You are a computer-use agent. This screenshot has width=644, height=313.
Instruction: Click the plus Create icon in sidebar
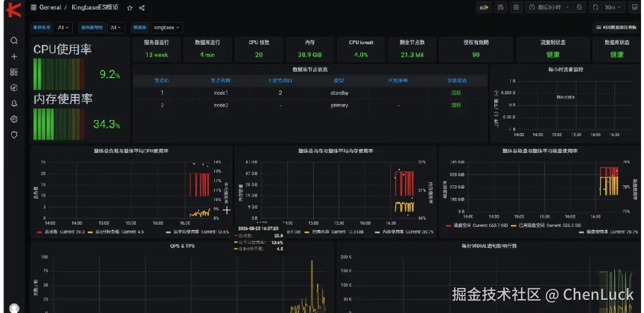pyautogui.click(x=14, y=56)
